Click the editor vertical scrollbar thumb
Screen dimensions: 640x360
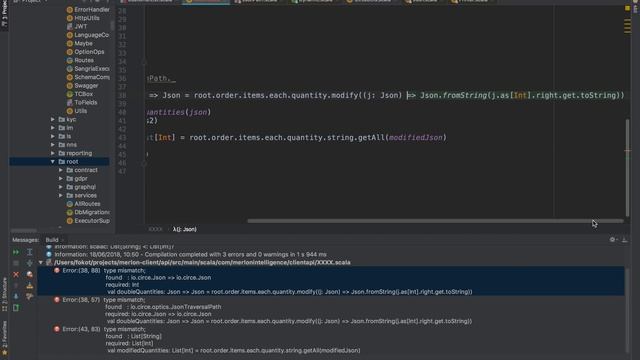(x=627, y=168)
